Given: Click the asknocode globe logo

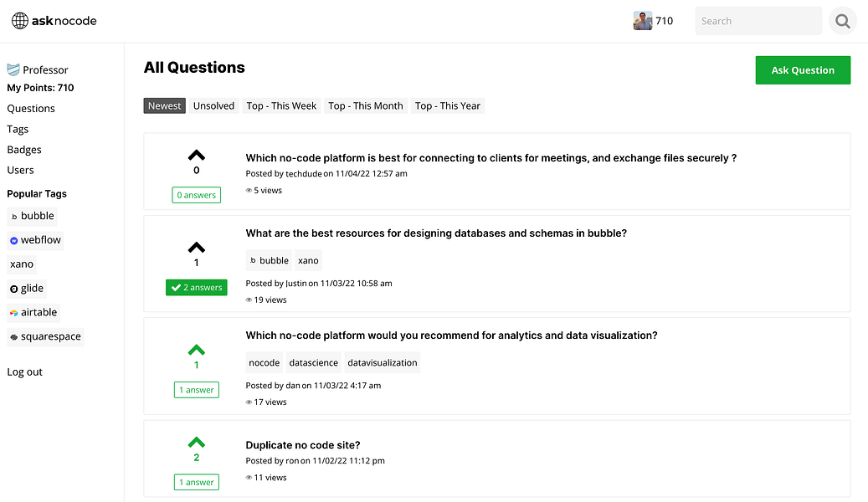Looking at the screenshot, I should click(20, 21).
